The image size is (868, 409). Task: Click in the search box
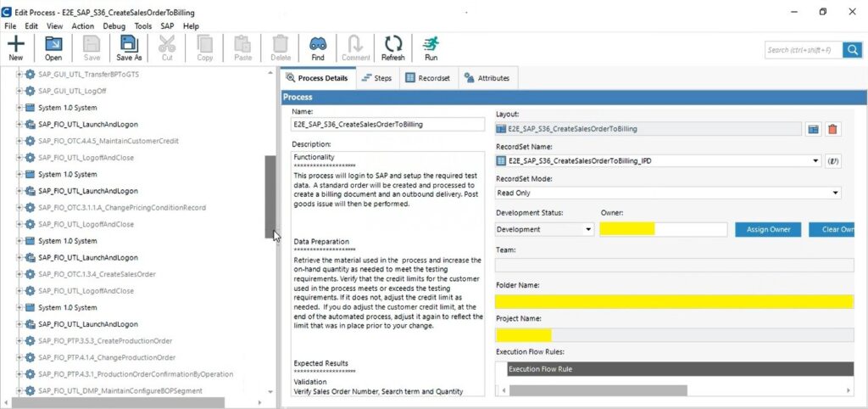(x=804, y=50)
